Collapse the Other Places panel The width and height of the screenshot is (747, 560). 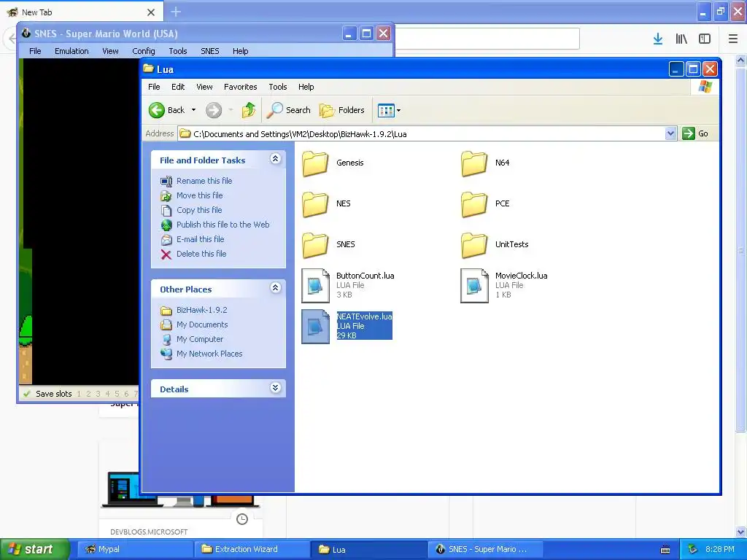pos(275,287)
